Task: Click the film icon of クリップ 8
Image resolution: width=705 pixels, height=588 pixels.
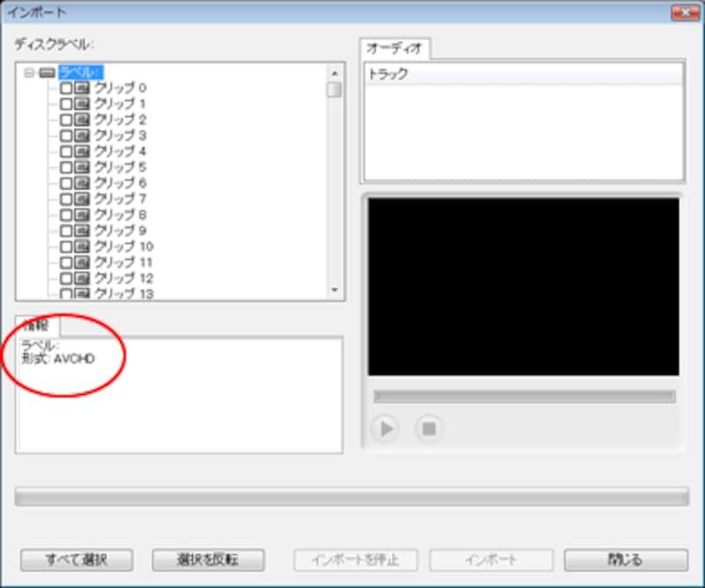Action: click(x=82, y=214)
